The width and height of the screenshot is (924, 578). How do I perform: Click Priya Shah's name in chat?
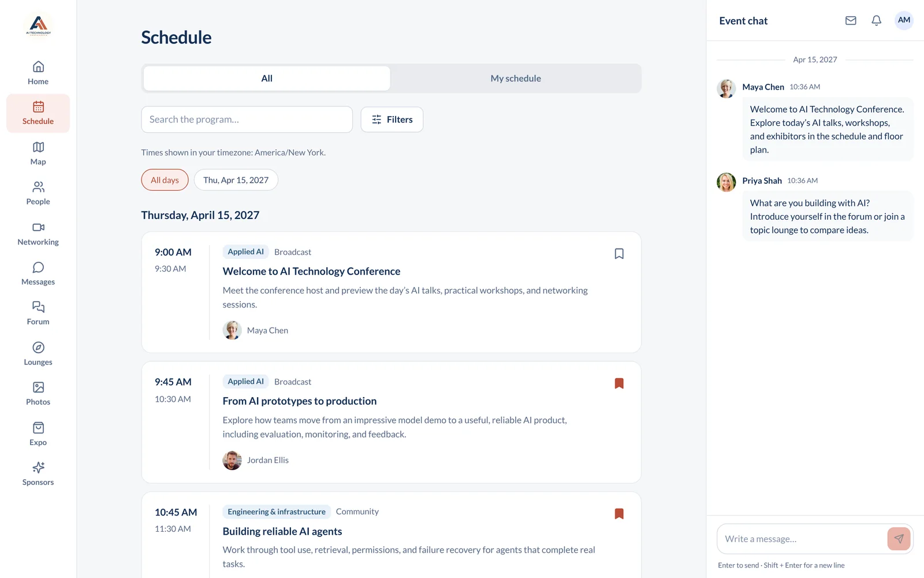pos(762,181)
